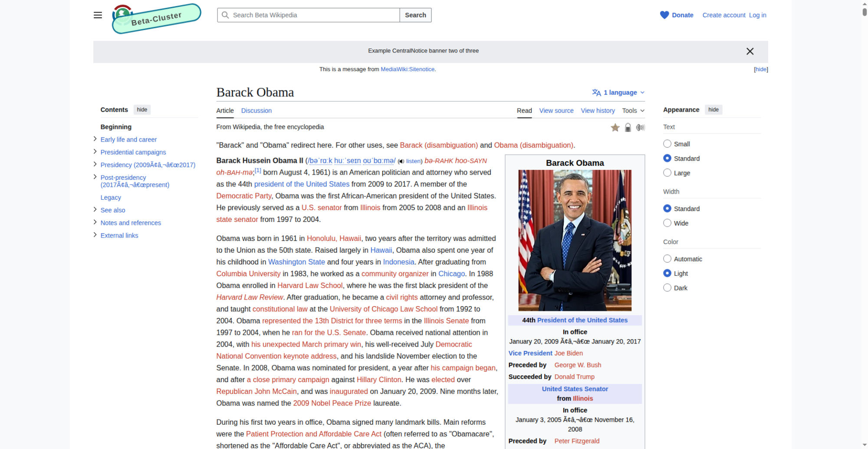The width and height of the screenshot is (868, 449).
Task: Open the hamburger main menu
Action: pyautogui.click(x=98, y=15)
